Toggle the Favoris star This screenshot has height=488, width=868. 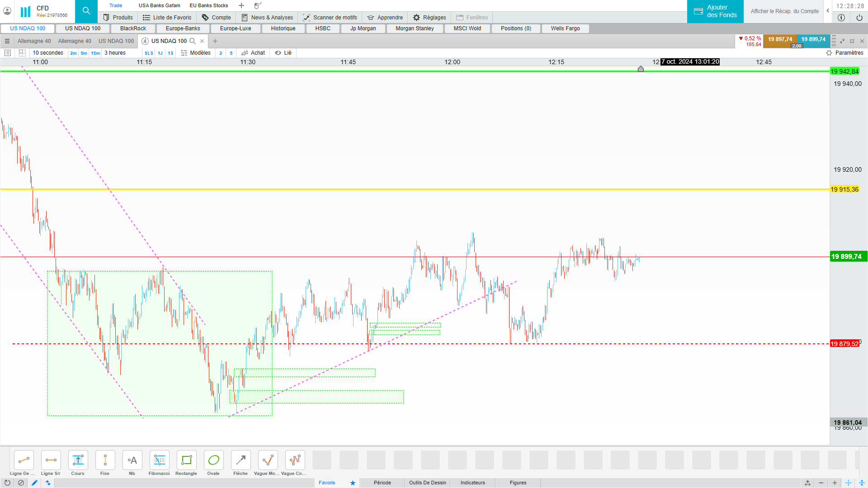click(353, 483)
